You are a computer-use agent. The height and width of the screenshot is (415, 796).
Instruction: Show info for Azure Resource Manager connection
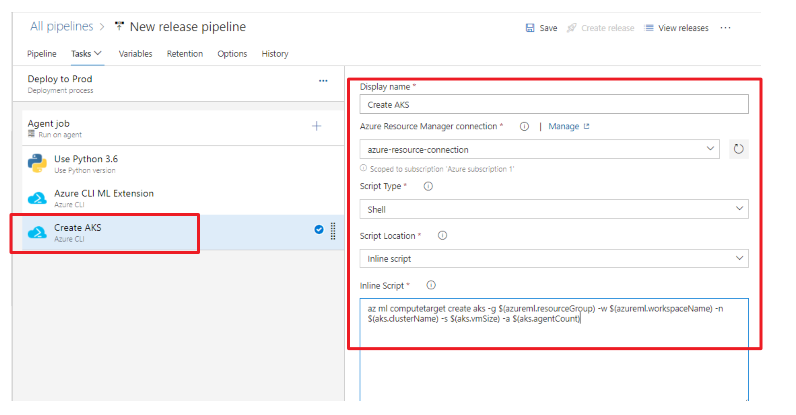point(524,126)
